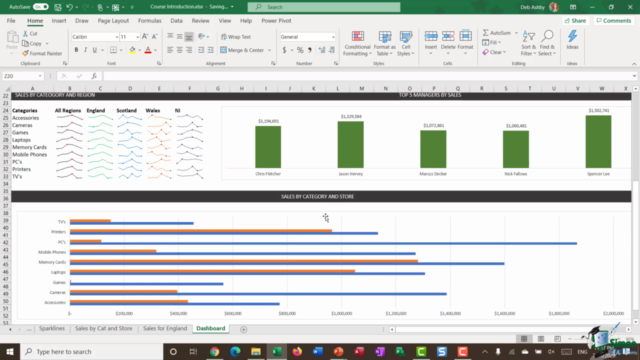The image size is (640, 360).
Task: Open the Sales for England sheet tab
Action: pos(165,329)
